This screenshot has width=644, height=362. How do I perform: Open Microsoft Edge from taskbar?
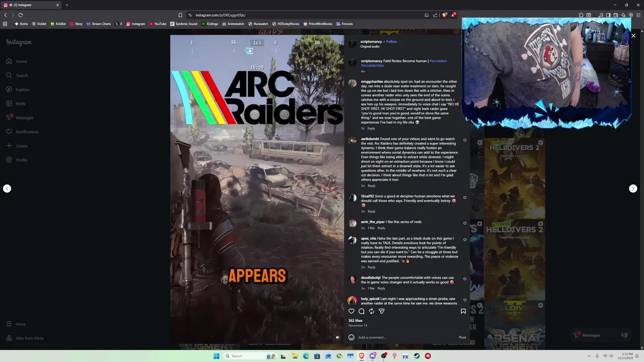pyautogui.click(x=306, y=356)
